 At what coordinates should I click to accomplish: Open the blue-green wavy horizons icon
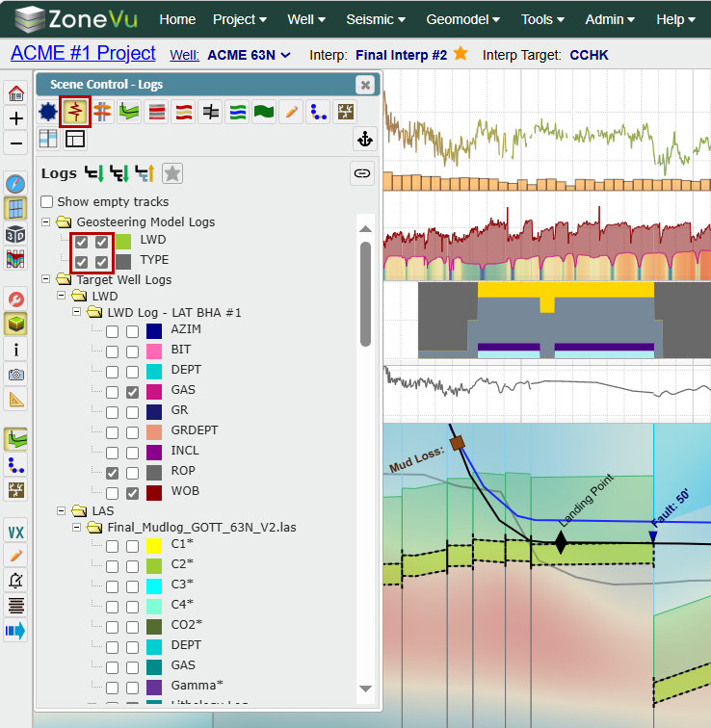(237, 112)
